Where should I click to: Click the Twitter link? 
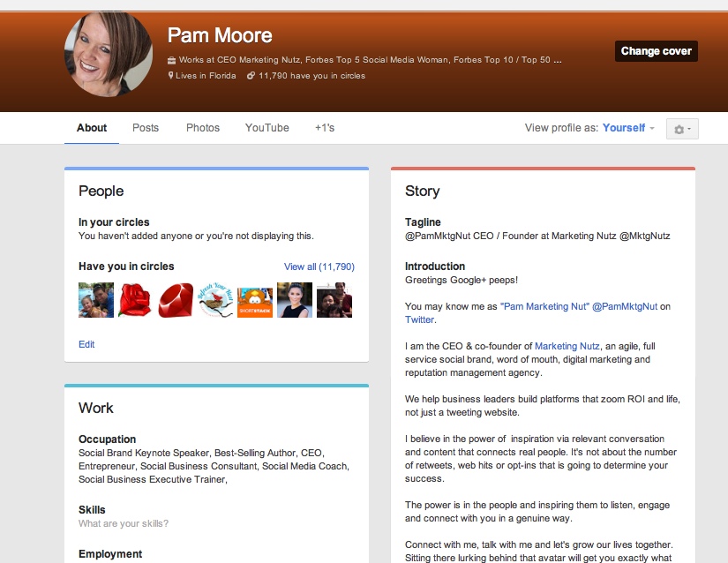click(420, 319)
